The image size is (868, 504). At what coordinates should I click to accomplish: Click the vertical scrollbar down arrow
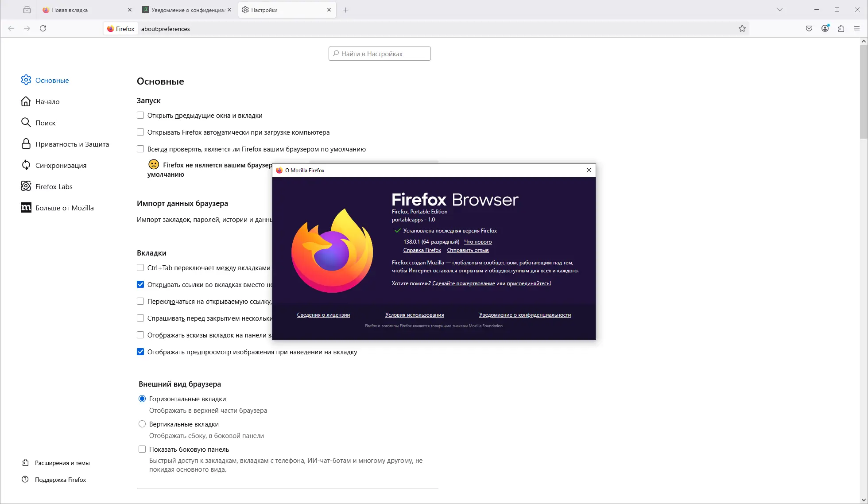pos(864,500)
